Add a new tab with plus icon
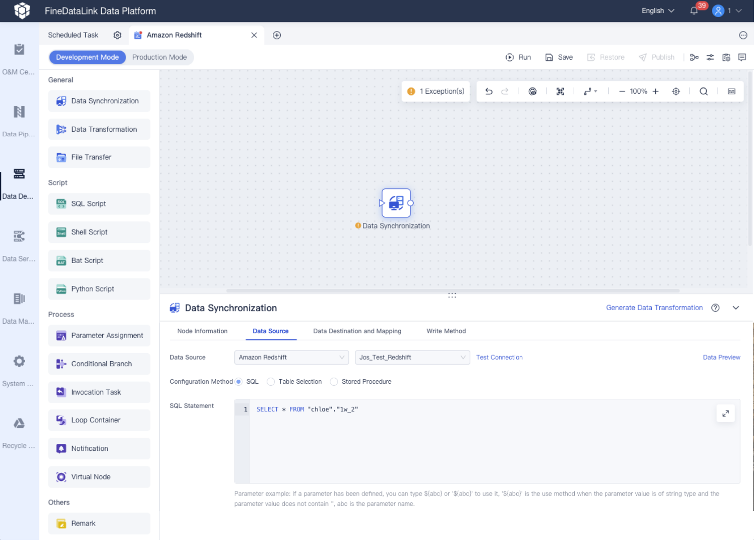 pyautogui.click(x=277, y=35)
